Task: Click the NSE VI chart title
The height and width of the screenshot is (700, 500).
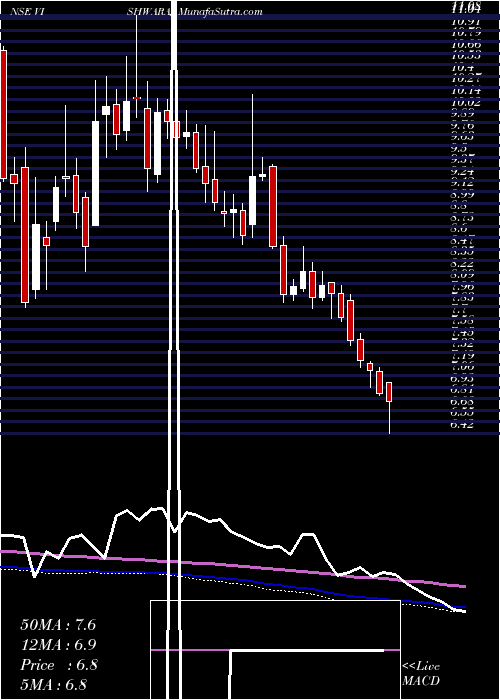Action: [29, 12]
